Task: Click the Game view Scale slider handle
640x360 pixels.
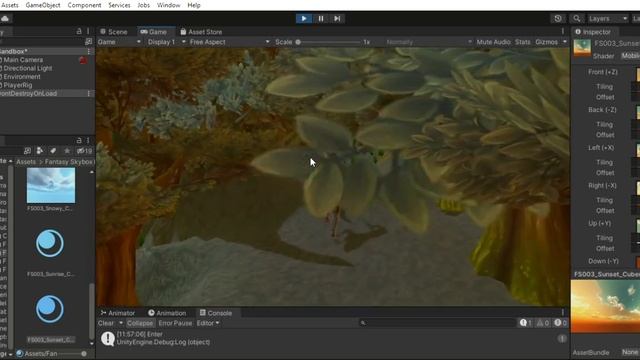Action: point(298,42)
